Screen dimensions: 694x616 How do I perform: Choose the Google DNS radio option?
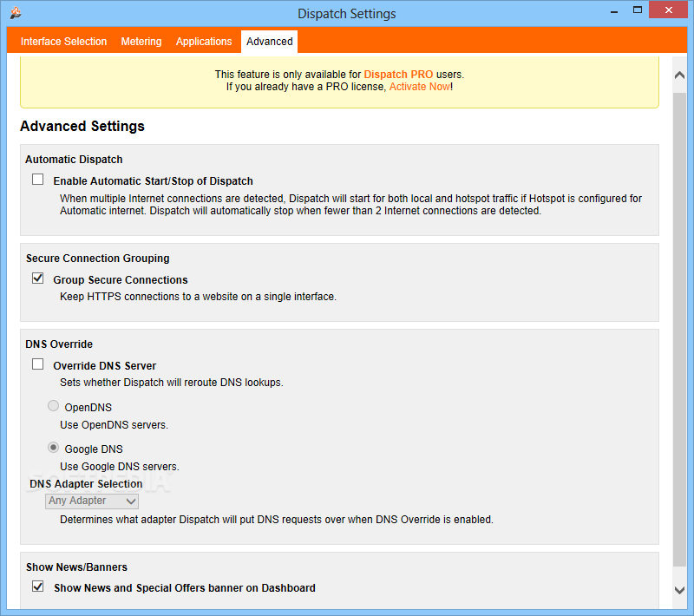click(53, 448)
